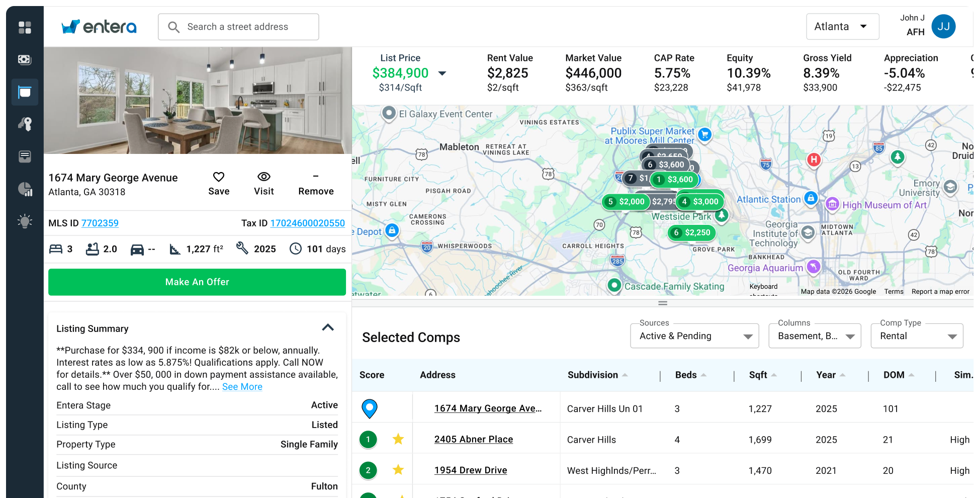Click the Score column header

[x=372, y=375]
